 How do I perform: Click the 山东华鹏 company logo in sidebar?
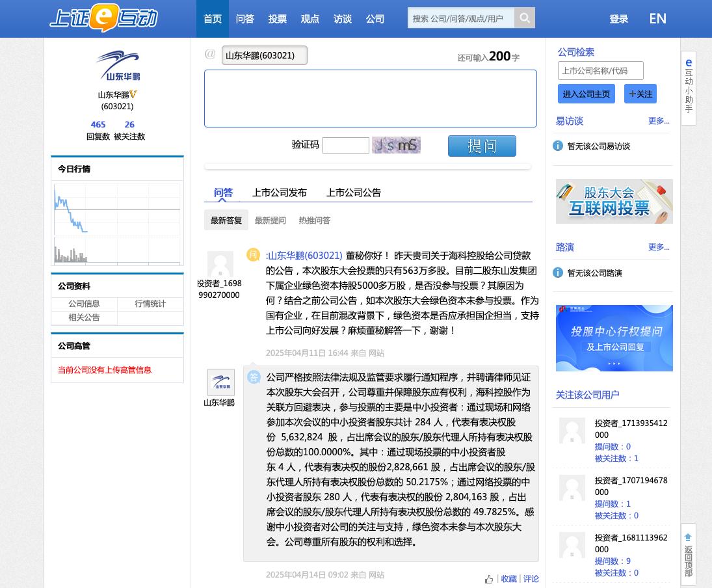pos(118,66)
